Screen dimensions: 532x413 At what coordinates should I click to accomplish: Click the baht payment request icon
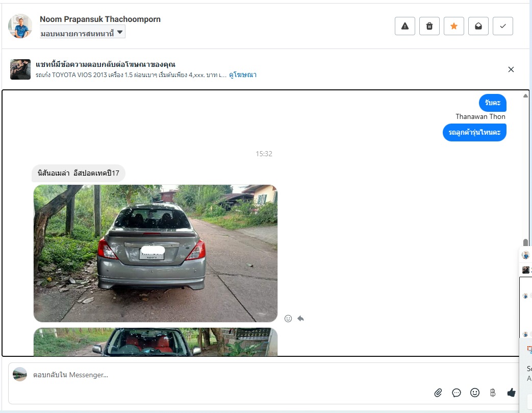(x=493, y=393)
